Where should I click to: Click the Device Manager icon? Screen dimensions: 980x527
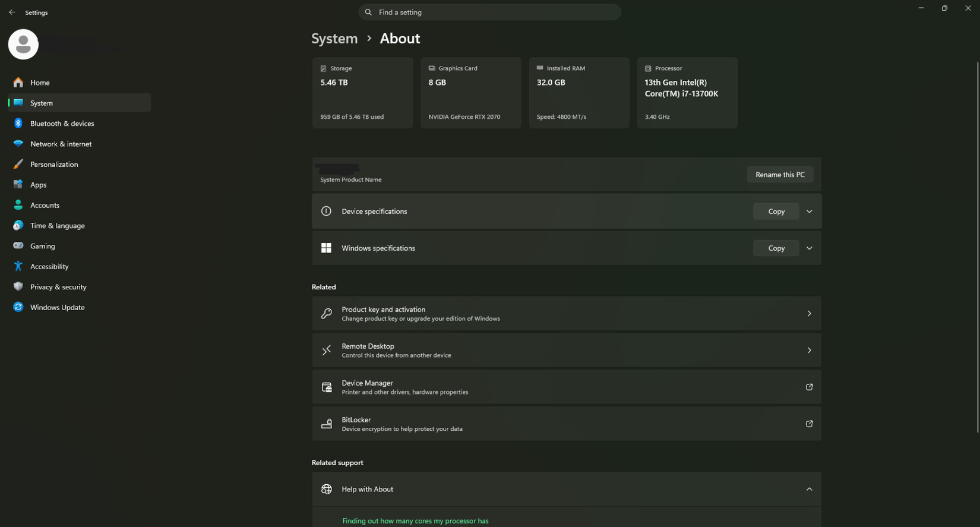326,387
